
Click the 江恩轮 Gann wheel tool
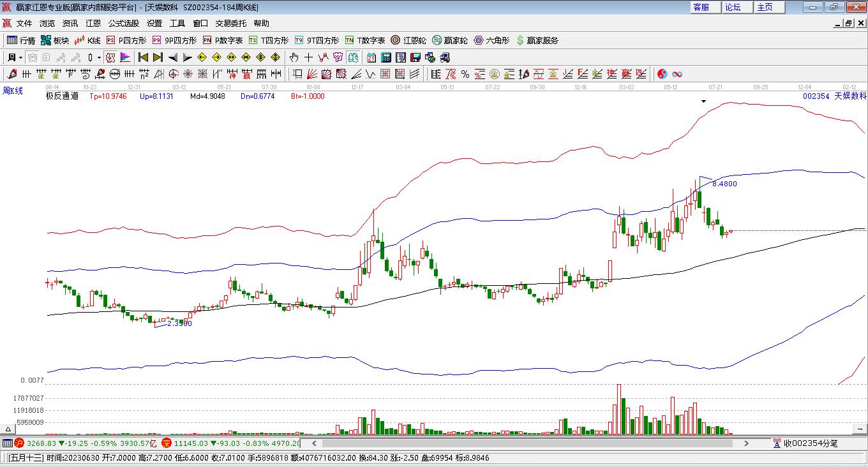point(408,40)
